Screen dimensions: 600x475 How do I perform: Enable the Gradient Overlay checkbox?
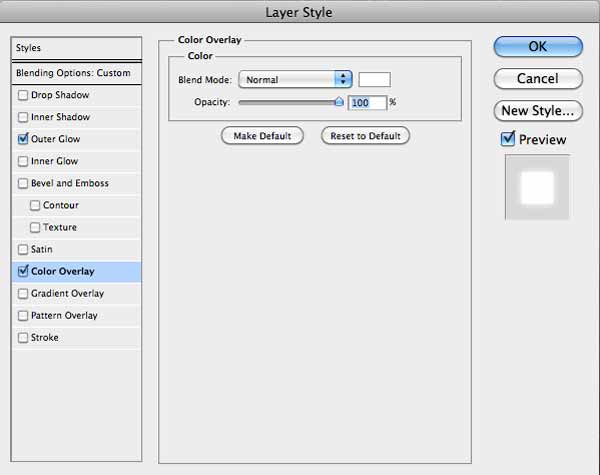[23, 294]
